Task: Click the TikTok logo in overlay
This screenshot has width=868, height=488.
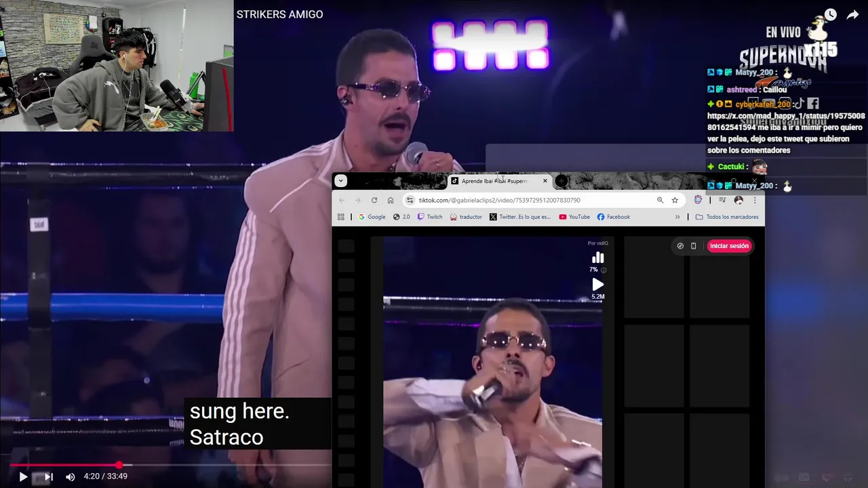Action: [799, 104]
